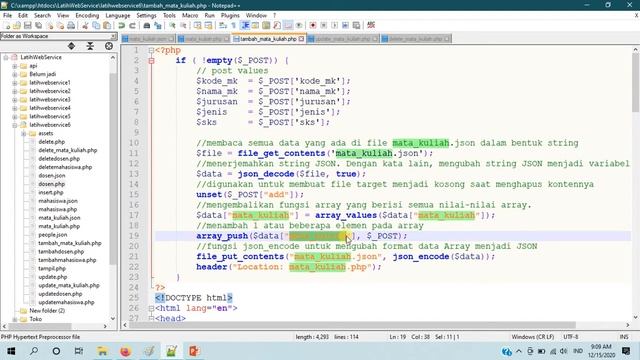Toggle INS insert mode in status bar
The image size is (640, 360).
(624, 337)
